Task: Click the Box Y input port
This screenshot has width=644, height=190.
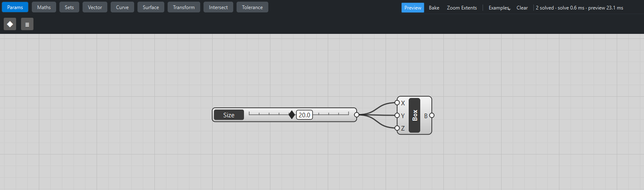Action: pyautogui.click(x=397, y=115)
